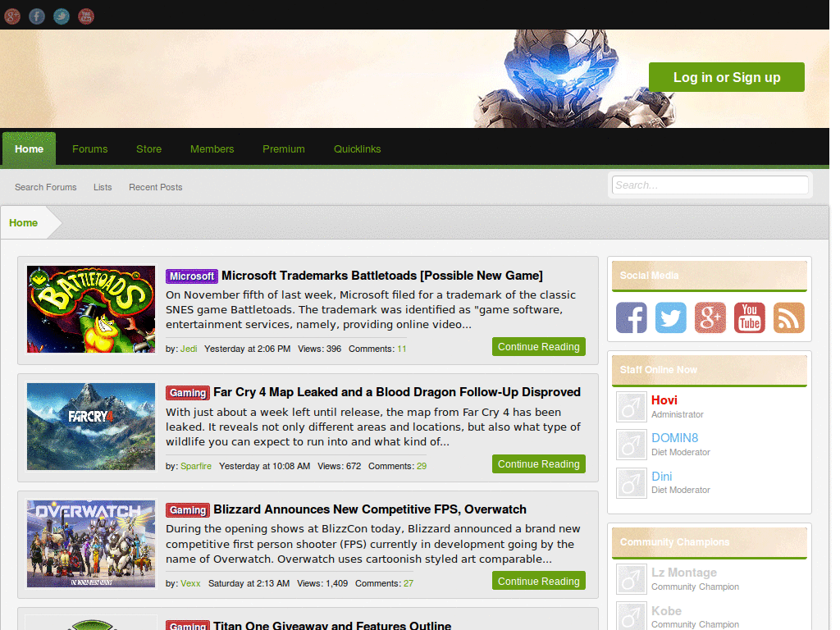Click the 'Views: 1,409' text

click(322, 583)
